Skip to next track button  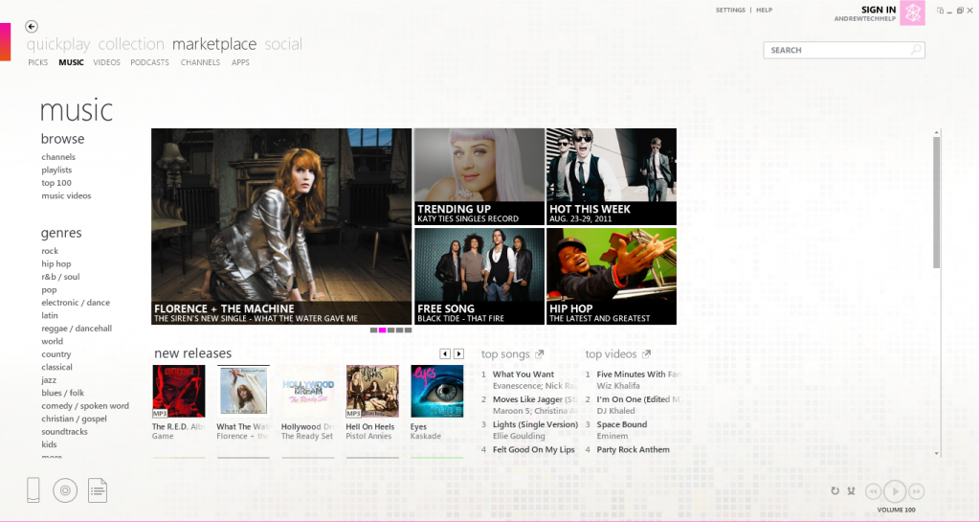tap(916, 492)
